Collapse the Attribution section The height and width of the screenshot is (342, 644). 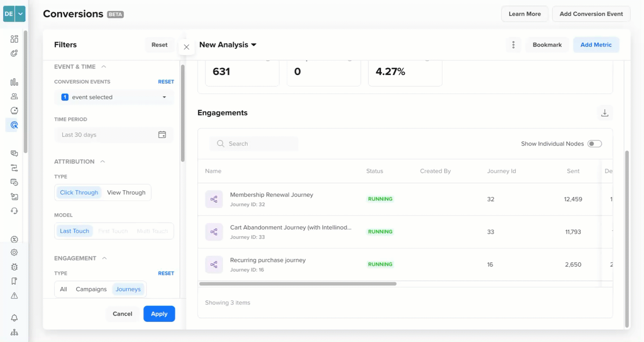point(103,162)
